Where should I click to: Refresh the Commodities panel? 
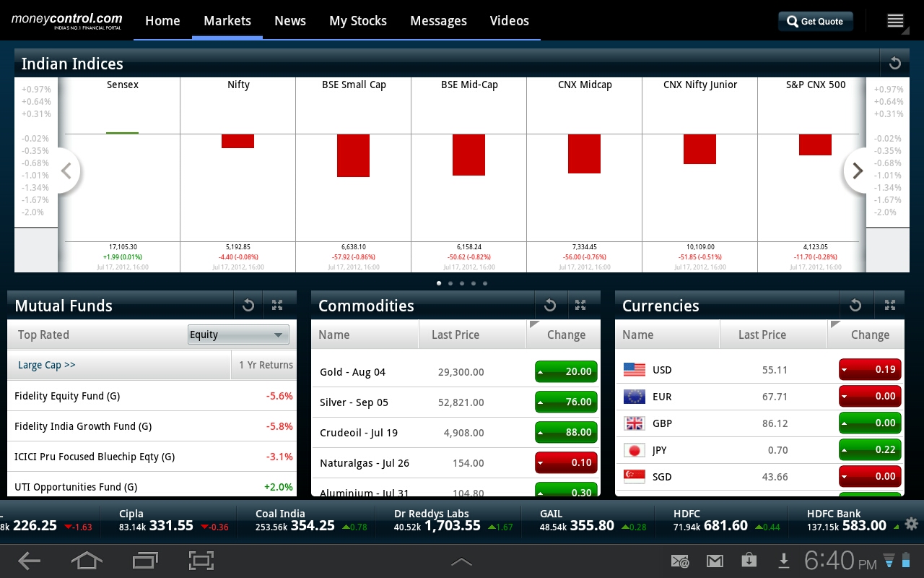pyautogui.click(x=550, y=306)
